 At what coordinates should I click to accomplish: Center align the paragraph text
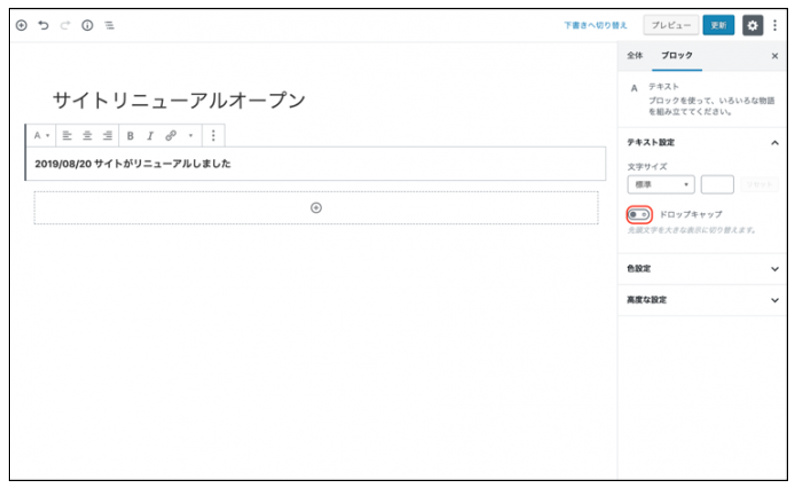[x=87, y=135]
